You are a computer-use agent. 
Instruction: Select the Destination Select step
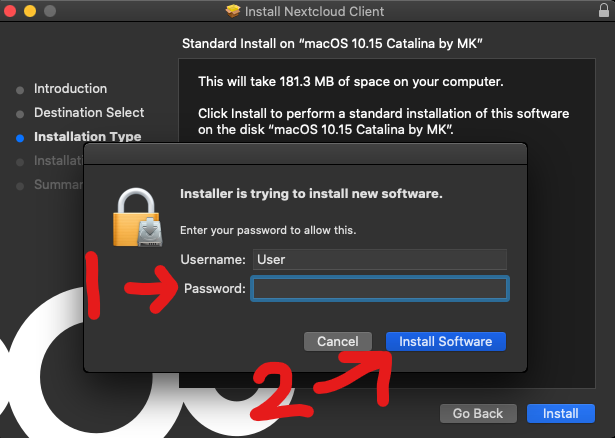tap(89, 113)
